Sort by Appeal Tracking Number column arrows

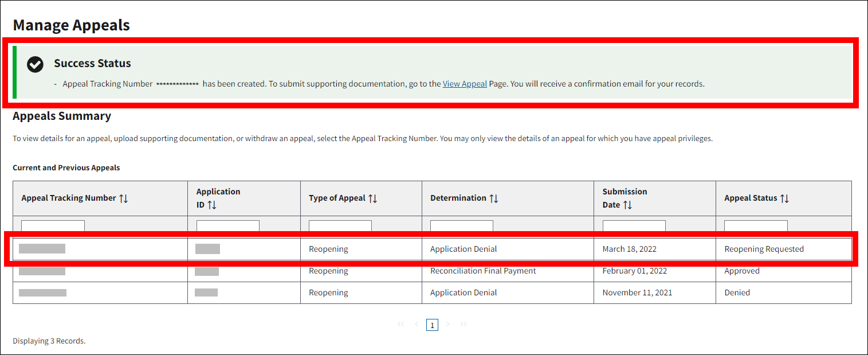124,198
